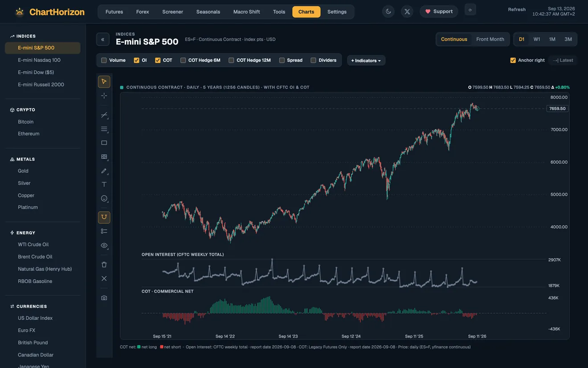Open the Seasonals tab
588x368 pixels.
click(x=208, y=12)
